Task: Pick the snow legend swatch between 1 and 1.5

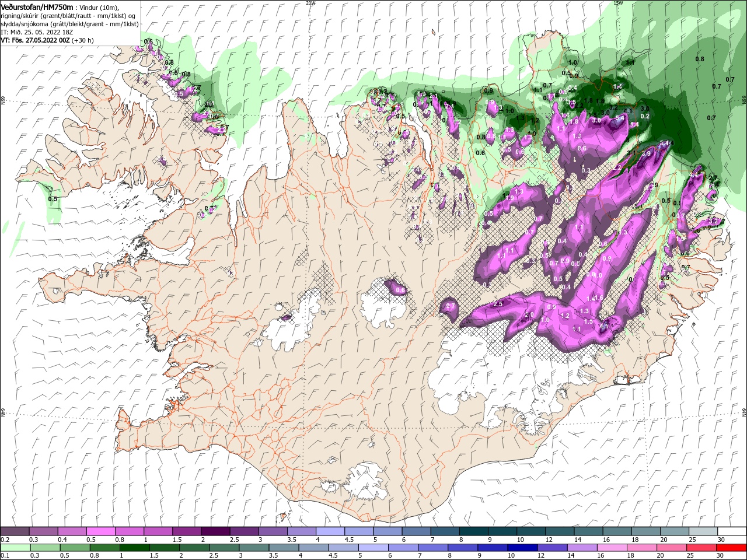Action: tap(158, 531)
